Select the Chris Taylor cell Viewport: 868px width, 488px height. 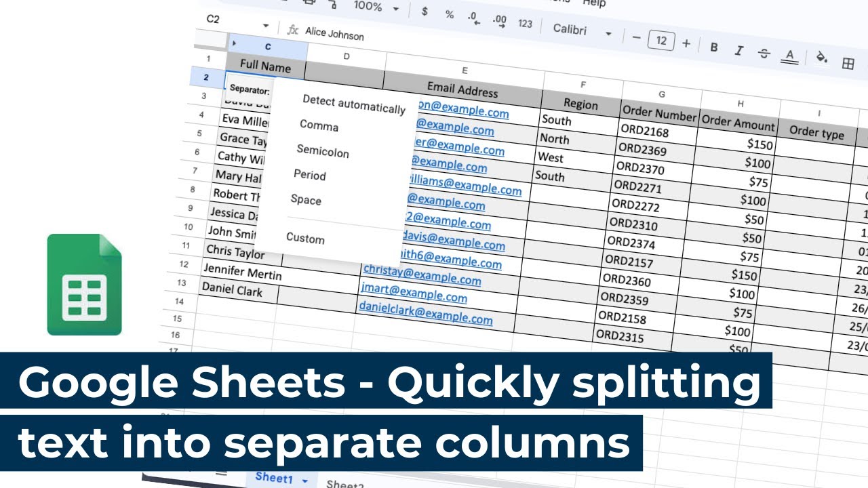tap(244, 251)
